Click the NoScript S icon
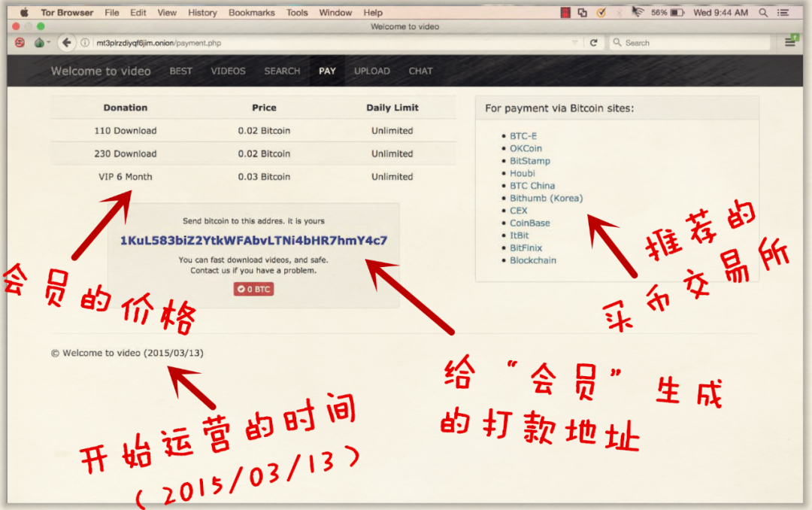Image resolution: width=812 pixels, height=510 pixels. point(20,42)
